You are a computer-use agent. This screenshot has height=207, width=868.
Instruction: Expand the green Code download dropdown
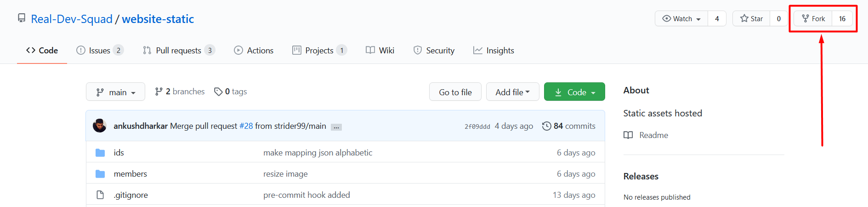point(574,92)
